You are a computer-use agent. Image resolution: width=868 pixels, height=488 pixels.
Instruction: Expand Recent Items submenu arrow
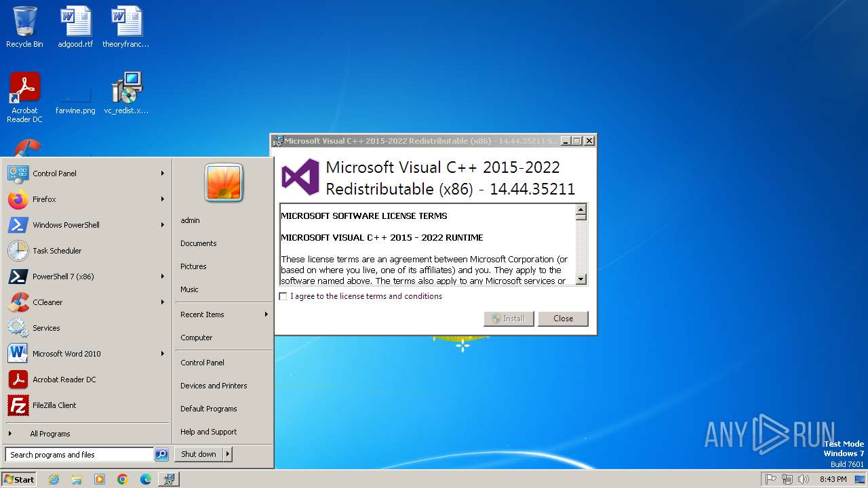pos(267,314)
